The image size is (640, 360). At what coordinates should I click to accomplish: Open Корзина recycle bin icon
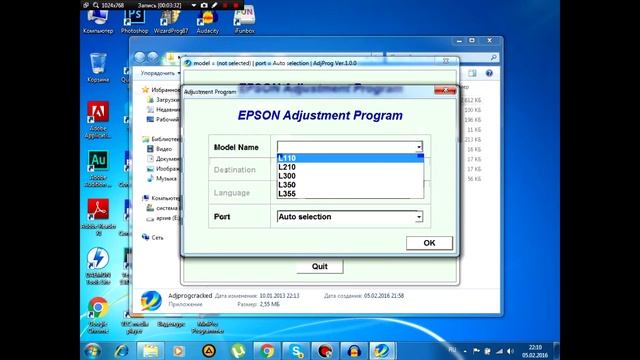click(98, 67)
